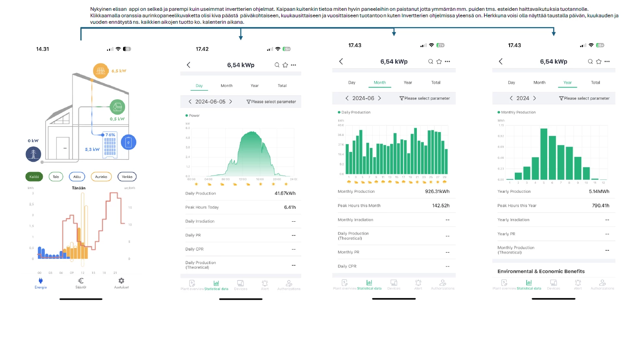This screenshot has height=364, width=643.
Task: Tap the dark blue grid pylon icon
Action: point(33,154)
